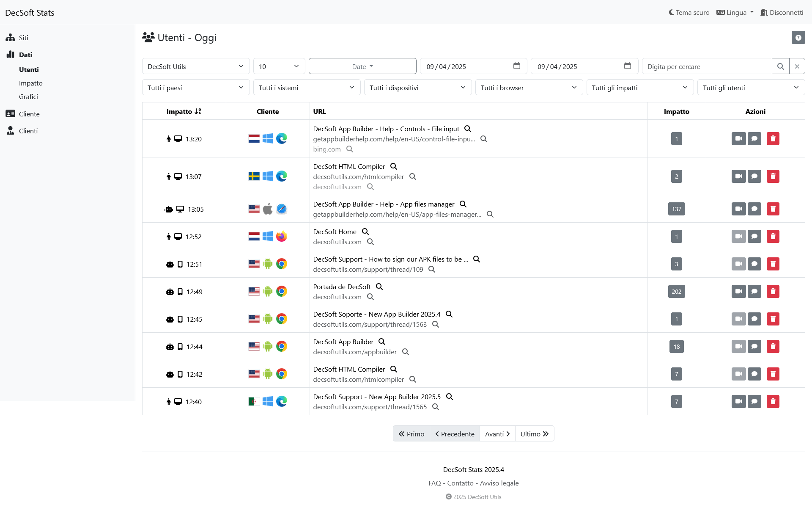Toggle Tema scuro dark theme

tap(689, 13)
